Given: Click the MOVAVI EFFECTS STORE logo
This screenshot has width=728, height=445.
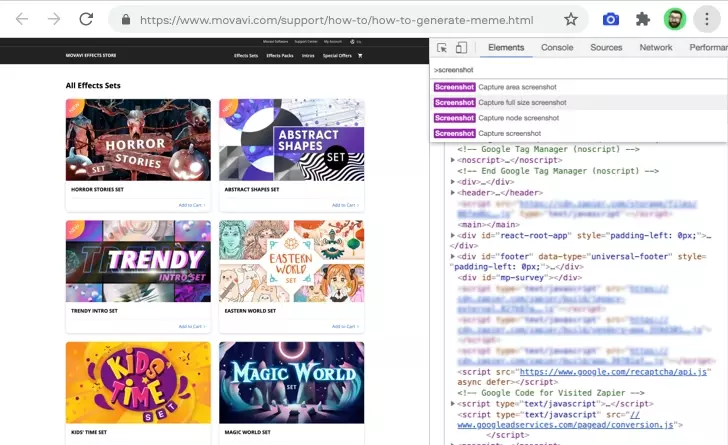Looking at the screenshot, I should (91, 55).
